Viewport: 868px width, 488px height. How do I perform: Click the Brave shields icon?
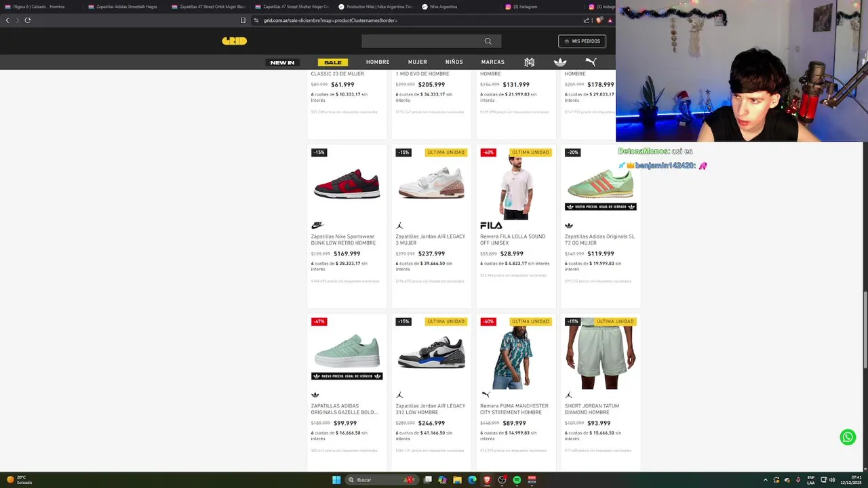coord(599,20)
